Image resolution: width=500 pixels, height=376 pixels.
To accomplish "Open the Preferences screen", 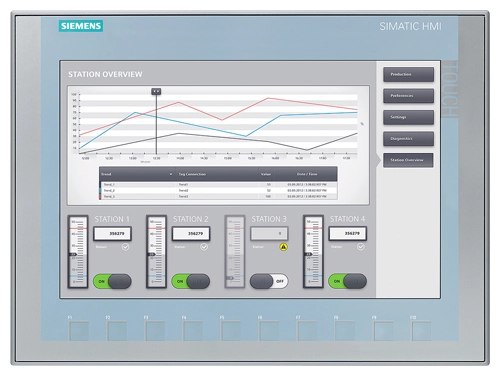I will coord(408,96).
